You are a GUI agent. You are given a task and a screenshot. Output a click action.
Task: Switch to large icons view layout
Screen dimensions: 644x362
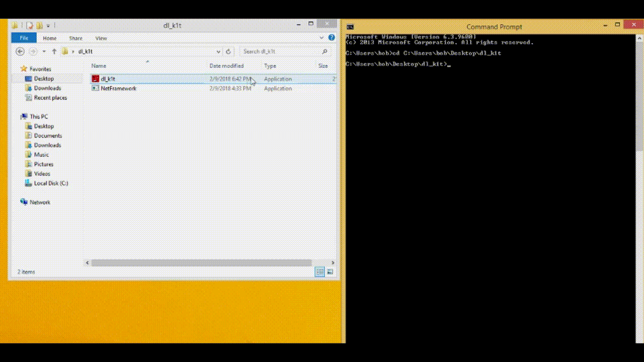click(x=330, y=271)
